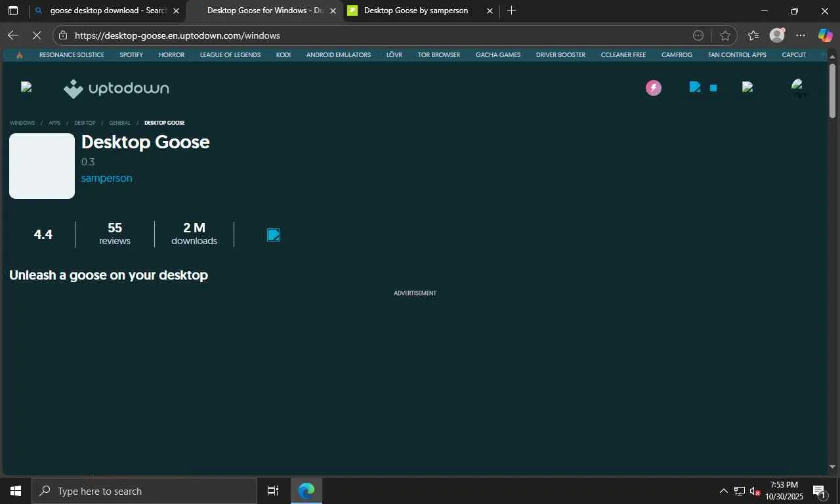The height and width of the screenshot is (504, 840).
Task: Click the 'Unleash a goose on your desktop' heading
Action: click(108, 275)
